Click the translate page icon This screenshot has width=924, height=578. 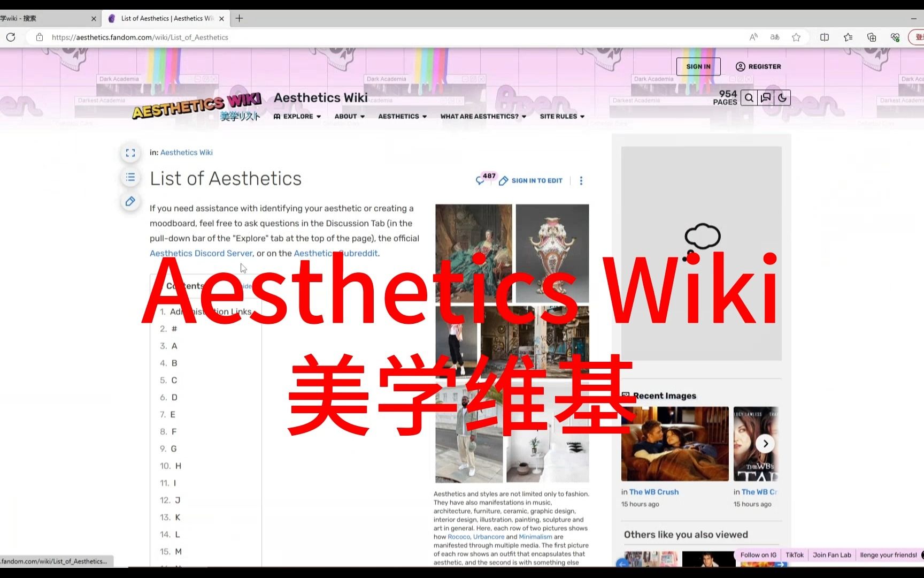click(775, 37)
